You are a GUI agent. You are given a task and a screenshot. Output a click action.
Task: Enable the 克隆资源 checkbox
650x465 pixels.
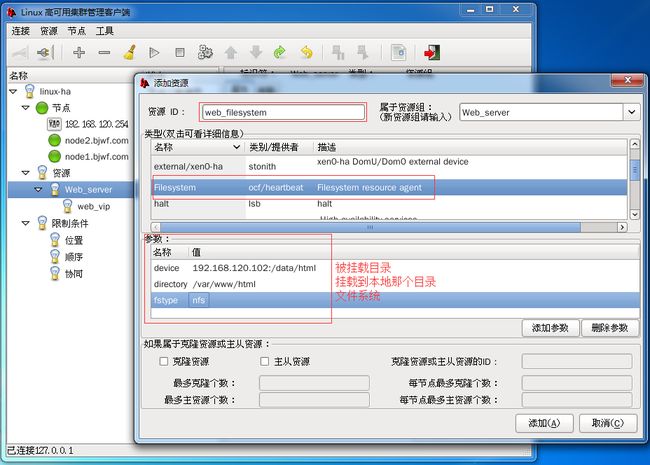164,361
